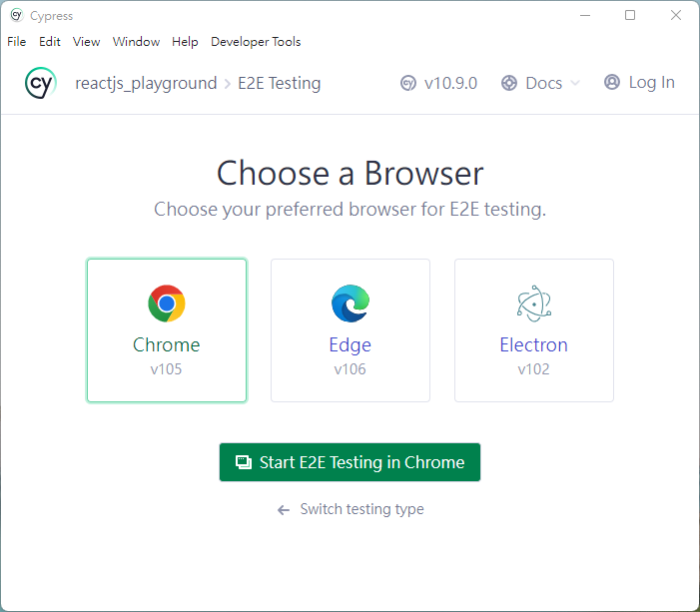Select the Electron browser icon
The height and width of the screenshot is (612, 700).
coord(534,304)
